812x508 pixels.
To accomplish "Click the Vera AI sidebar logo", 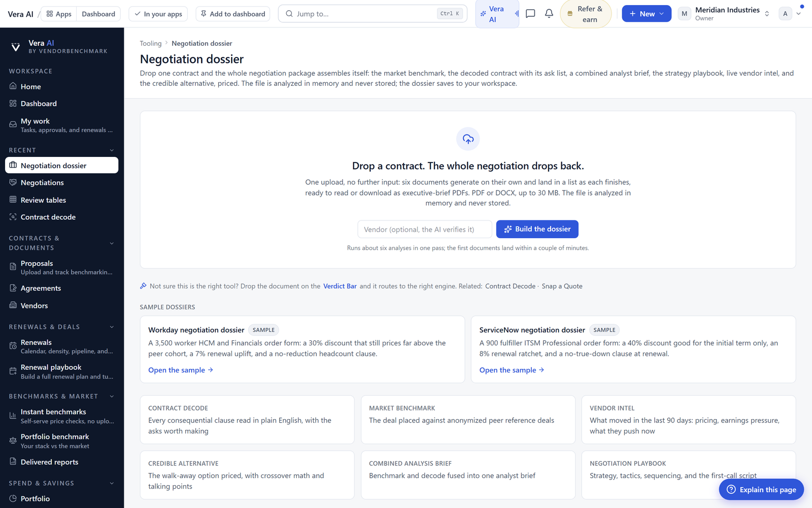I will (59, 47).
